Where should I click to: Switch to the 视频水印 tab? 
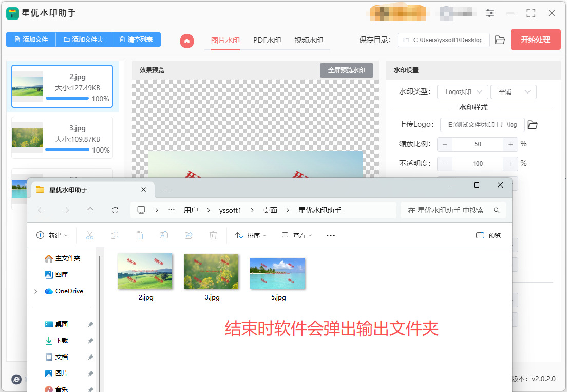(309, 40)
